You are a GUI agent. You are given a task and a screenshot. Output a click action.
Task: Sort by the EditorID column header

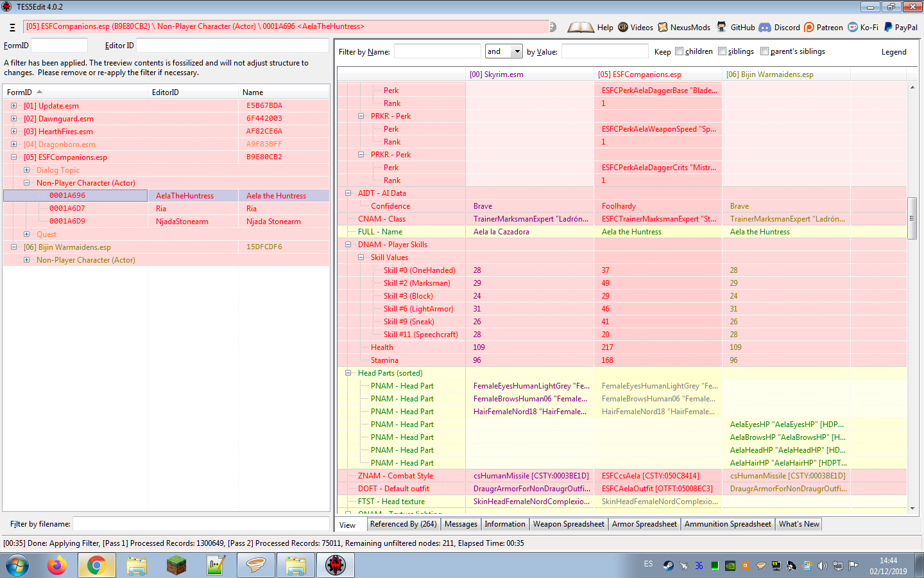tap(193, 92)
